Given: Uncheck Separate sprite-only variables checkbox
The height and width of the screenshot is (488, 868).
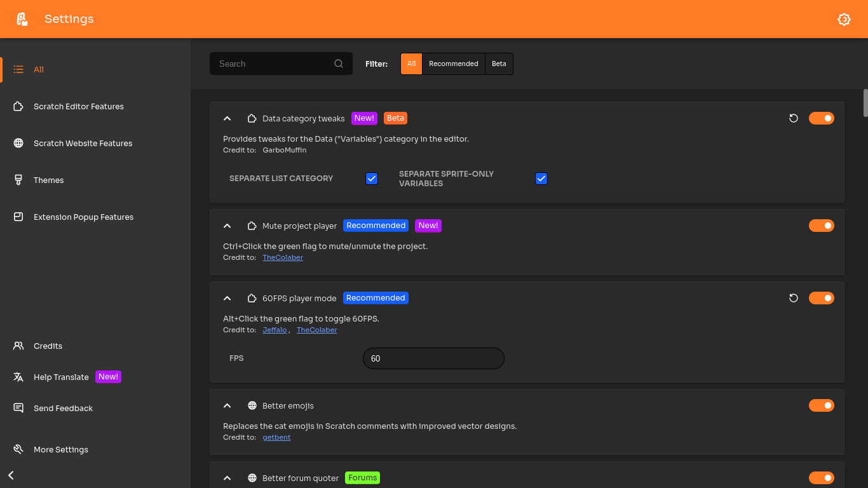Looking at the screenshot, I should click(541, 179).
